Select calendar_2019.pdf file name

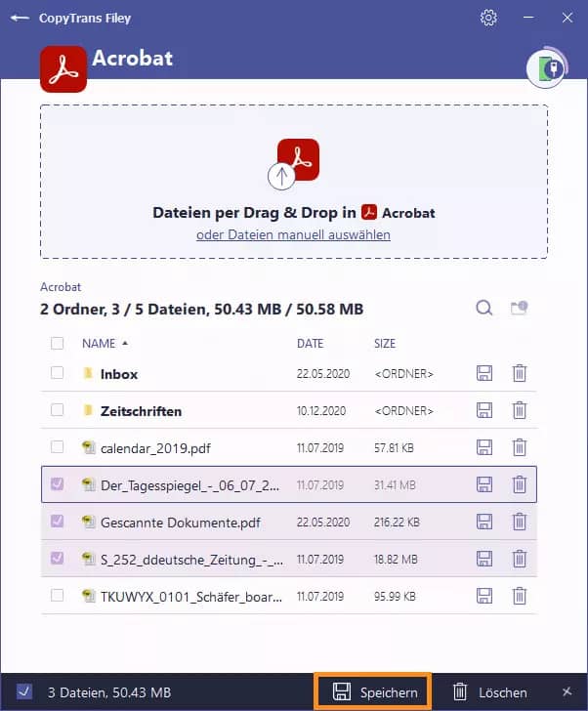tap(155, 448)
